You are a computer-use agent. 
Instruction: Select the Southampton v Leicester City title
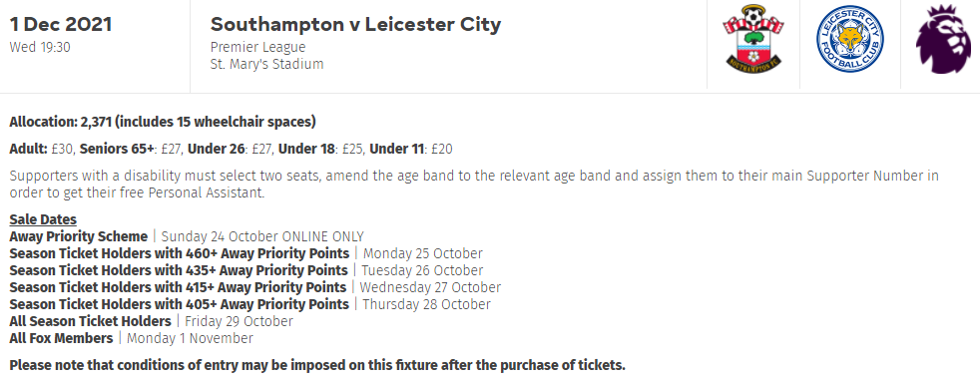(355, 25)
